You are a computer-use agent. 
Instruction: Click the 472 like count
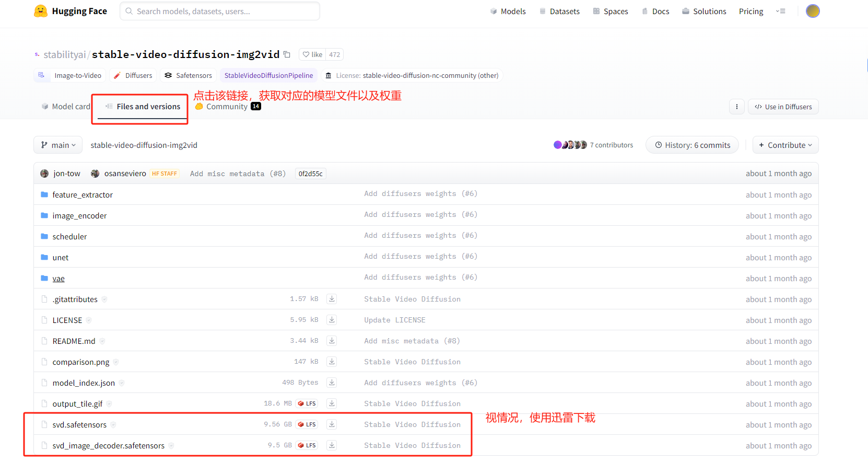coord(334,54)
